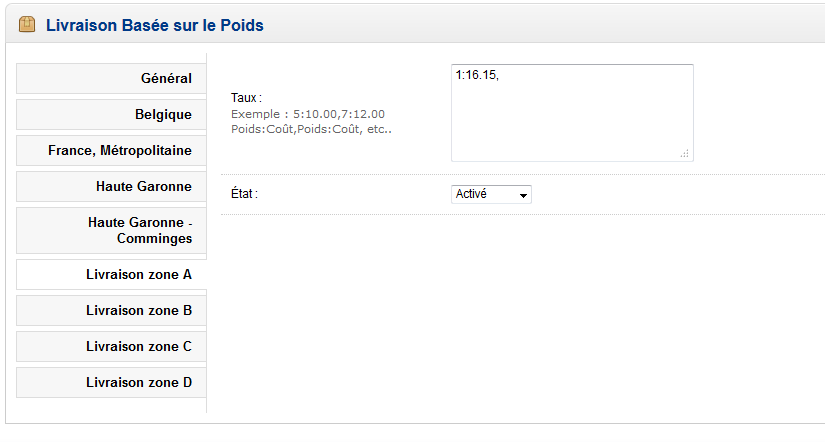Select the France, Métropolitaine tab
The width and height of the screenshot is (825, 442).
pyautogui.click(x=120, y=150)
